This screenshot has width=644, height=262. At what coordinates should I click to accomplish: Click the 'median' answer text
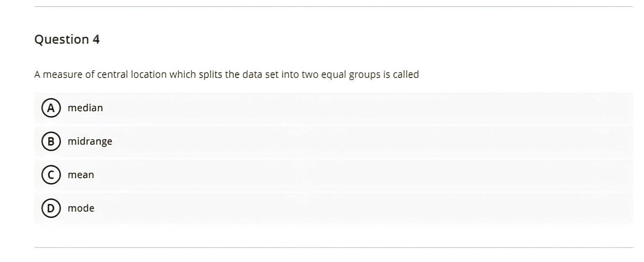point(85,108)
